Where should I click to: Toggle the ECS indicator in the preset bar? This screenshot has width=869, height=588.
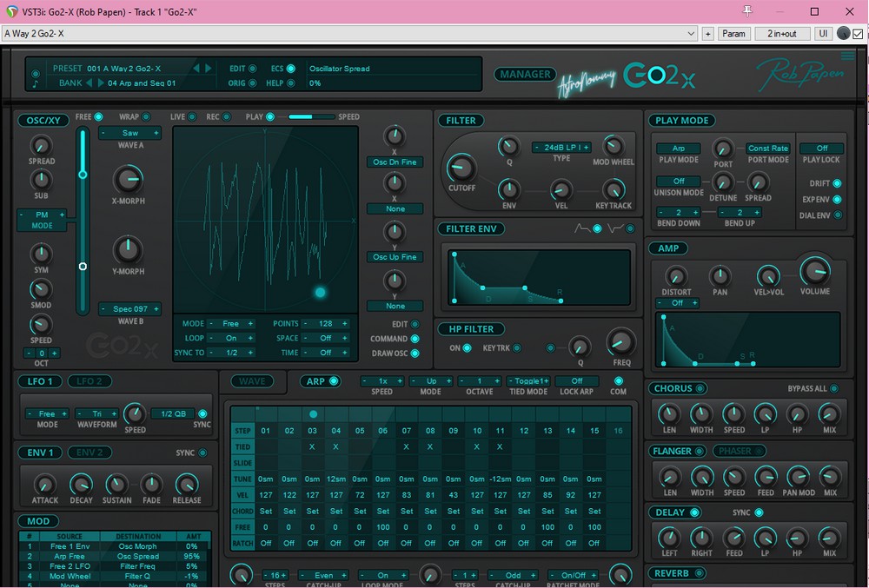click(x=290, y=69)
